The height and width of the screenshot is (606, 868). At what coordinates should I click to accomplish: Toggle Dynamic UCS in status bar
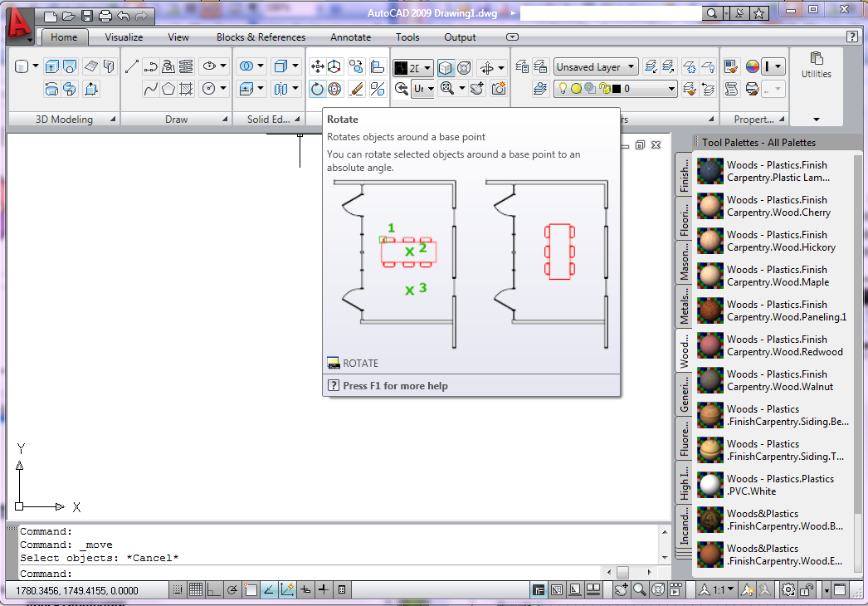pos(287,590)
